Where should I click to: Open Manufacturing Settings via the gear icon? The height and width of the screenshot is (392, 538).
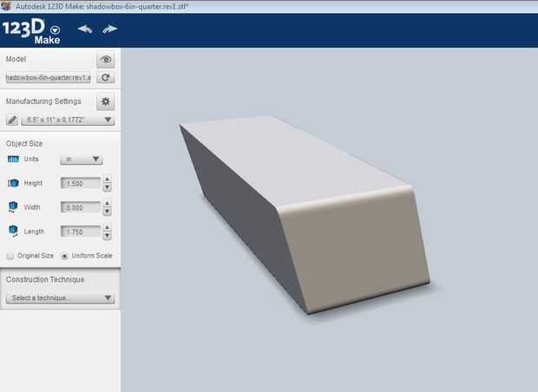pos(105,101)
